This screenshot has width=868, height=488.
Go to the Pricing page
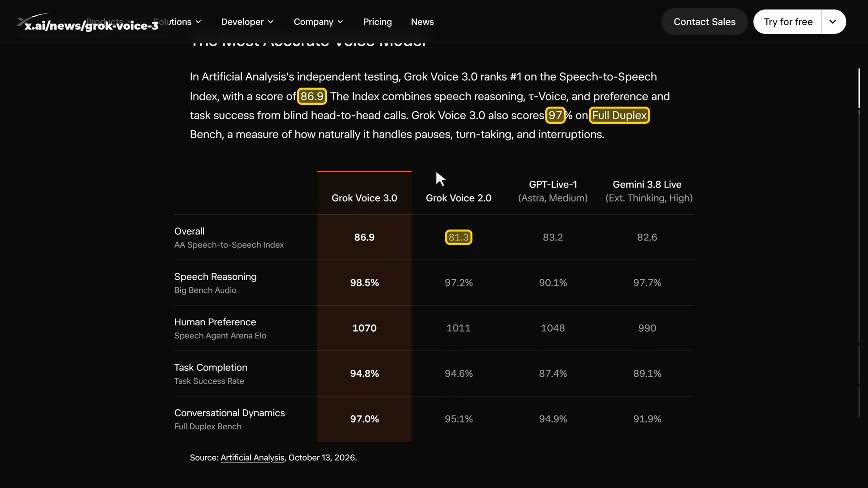377,22
